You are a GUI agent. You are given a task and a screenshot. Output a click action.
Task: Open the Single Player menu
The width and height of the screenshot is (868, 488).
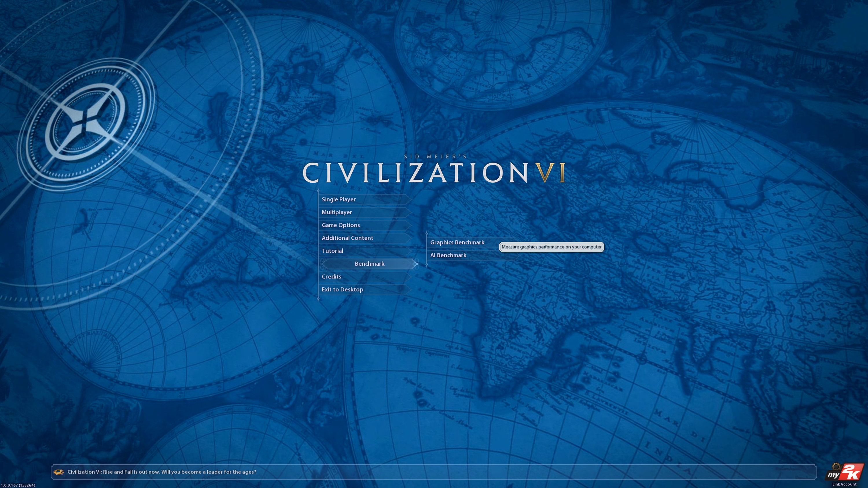[339, 199]
